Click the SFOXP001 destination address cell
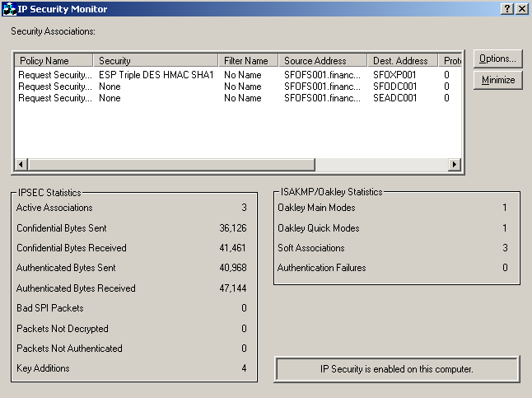The height and width of the screenshot is (398, 532). point(394,75)
